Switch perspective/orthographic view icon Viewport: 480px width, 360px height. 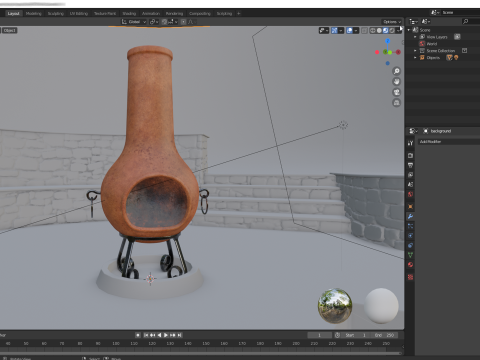(397, 103)
